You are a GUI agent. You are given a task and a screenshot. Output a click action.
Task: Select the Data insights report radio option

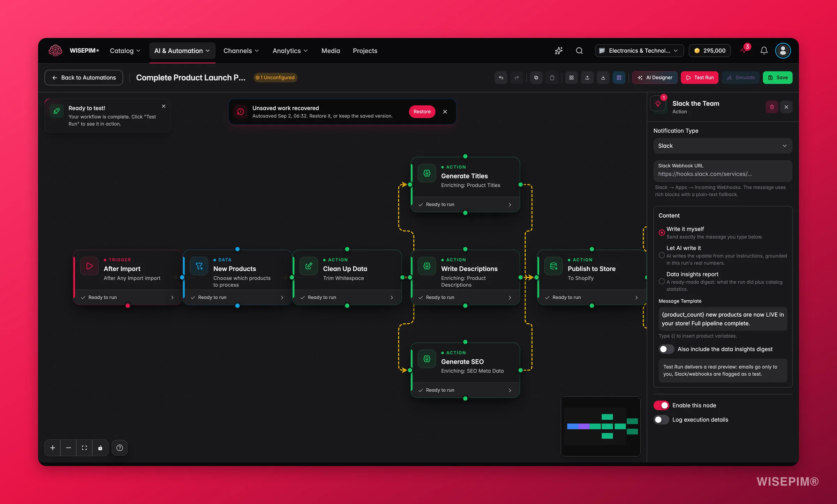pos(662,281)
